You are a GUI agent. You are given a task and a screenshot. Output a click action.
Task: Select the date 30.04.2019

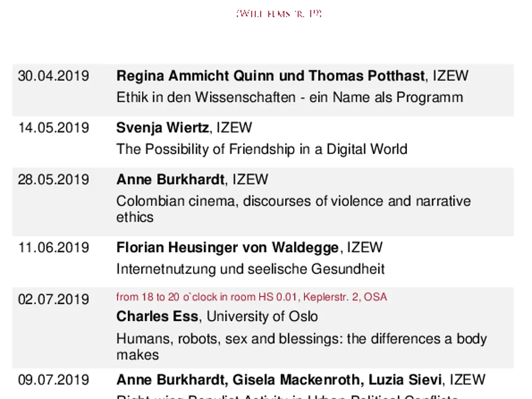coord(54,76)
